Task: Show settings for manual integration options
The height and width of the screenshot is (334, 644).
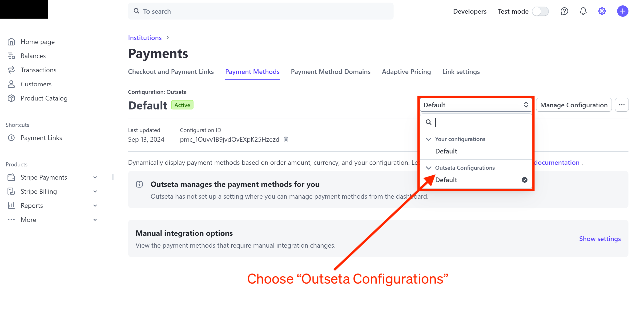Action: 600,239
